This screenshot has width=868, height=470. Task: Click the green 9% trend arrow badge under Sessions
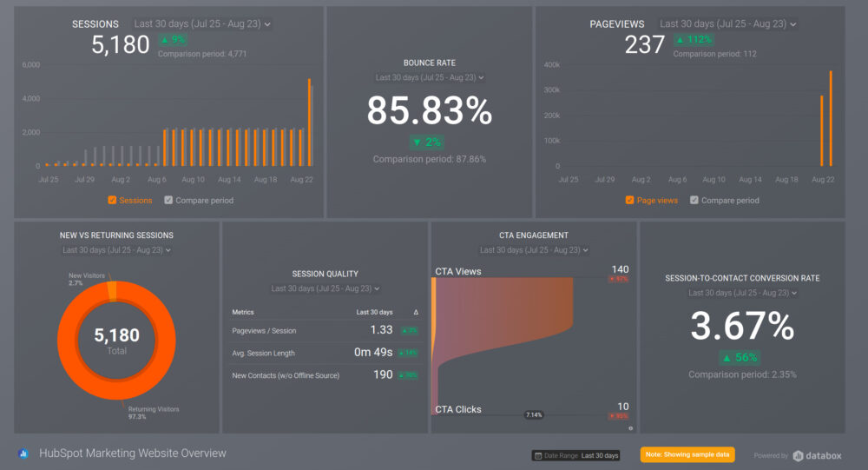click(174, 40)
